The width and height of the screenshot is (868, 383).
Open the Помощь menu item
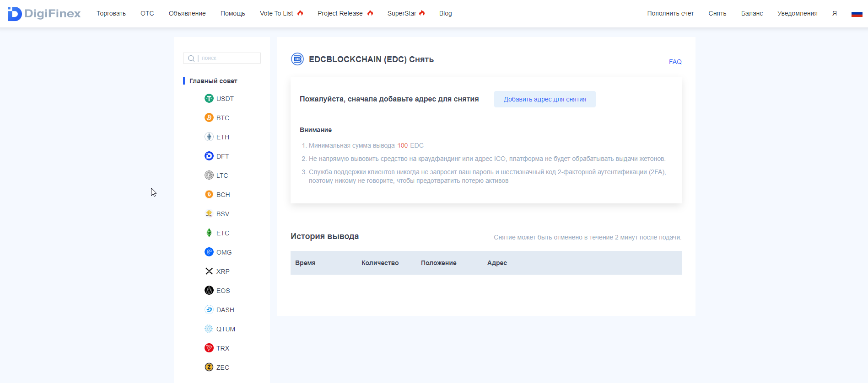click(x=233, y=13)
